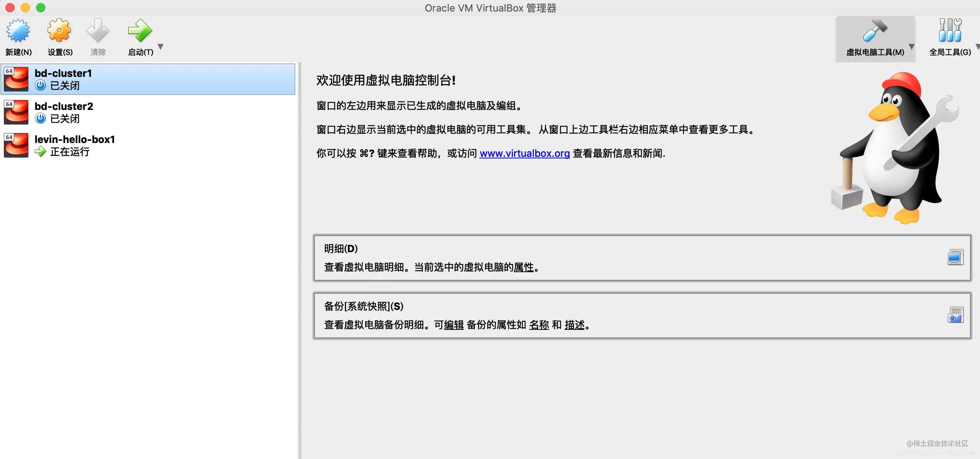Open the Snapshots (备份) camera icon
The height and width of the screenshot is (459, 980).
[x=955, y=315]
